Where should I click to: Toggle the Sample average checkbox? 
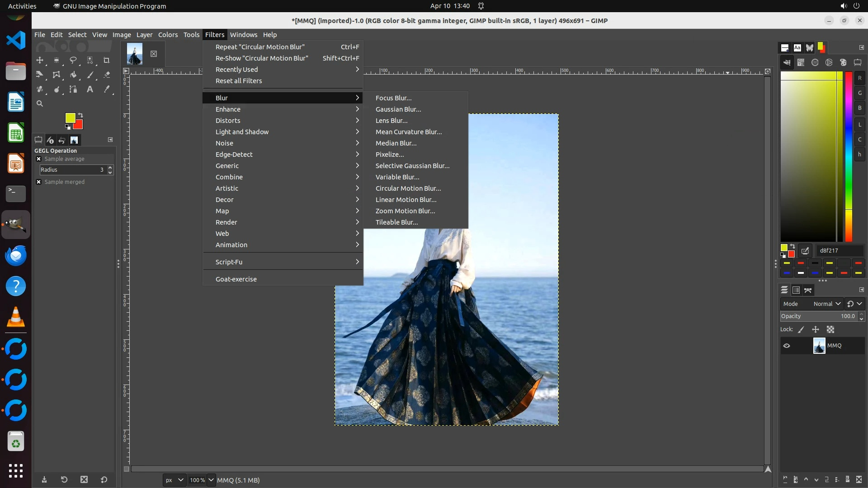pyautogui.click(x=39, y=159)
